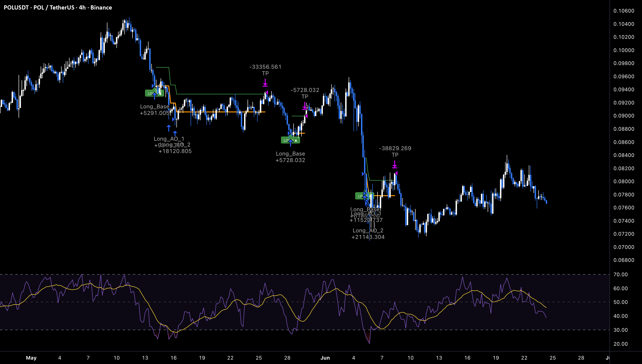Select the -33356.561 TP label
This screenshot has width=642, height=364.
click(265, 70)
